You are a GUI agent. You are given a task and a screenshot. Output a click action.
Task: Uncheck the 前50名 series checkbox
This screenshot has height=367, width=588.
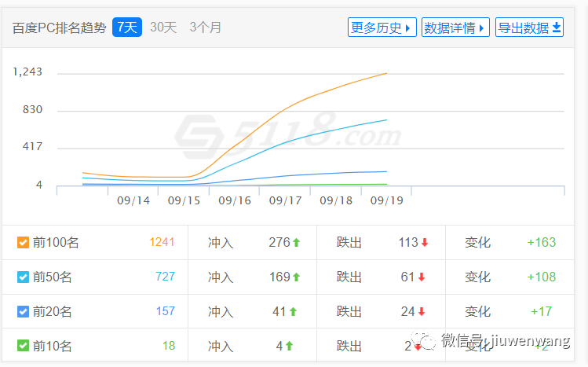(x=23, y=277)
